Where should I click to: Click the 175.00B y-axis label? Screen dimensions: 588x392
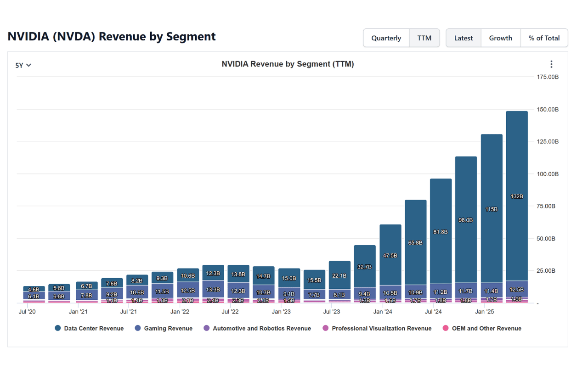coord(548,77)
